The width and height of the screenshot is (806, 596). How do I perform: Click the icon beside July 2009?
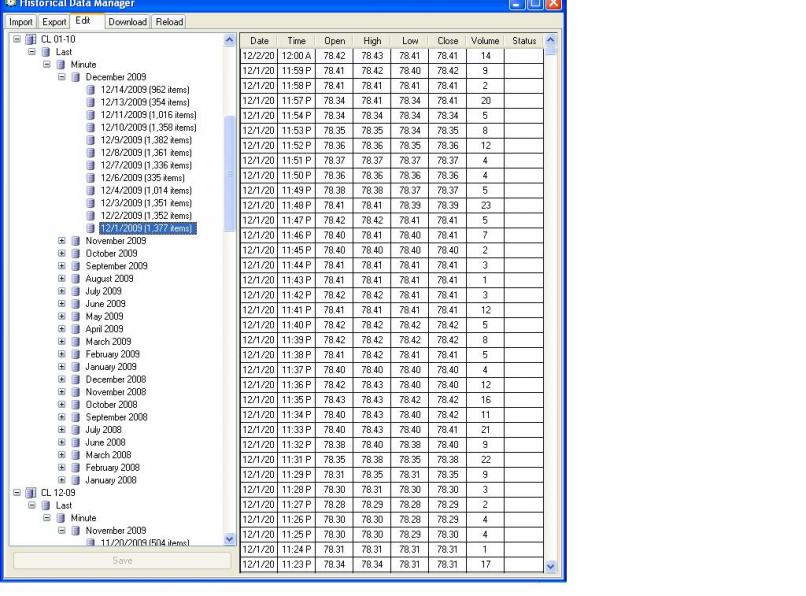pyautogui.click(x=76, y=291)
